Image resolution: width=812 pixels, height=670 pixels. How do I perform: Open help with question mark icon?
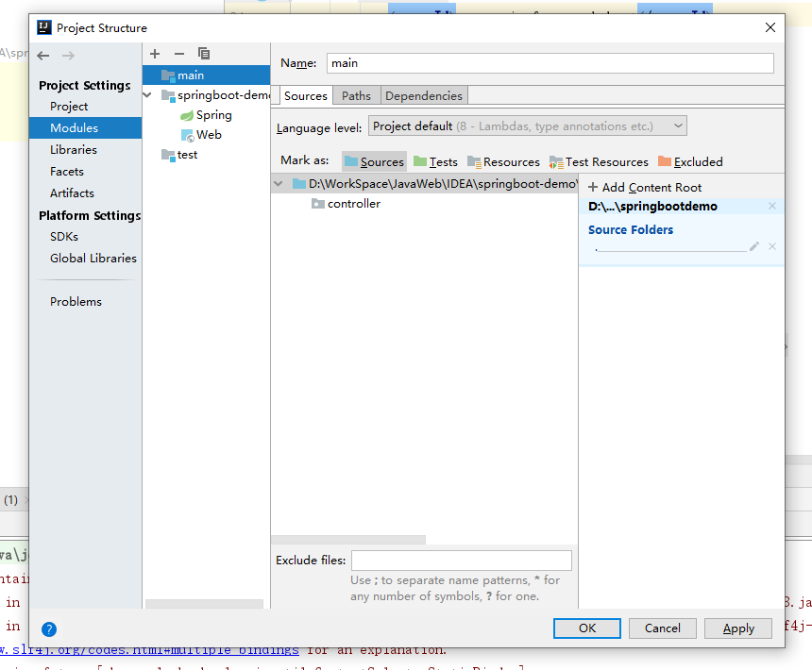click(49, 629)
